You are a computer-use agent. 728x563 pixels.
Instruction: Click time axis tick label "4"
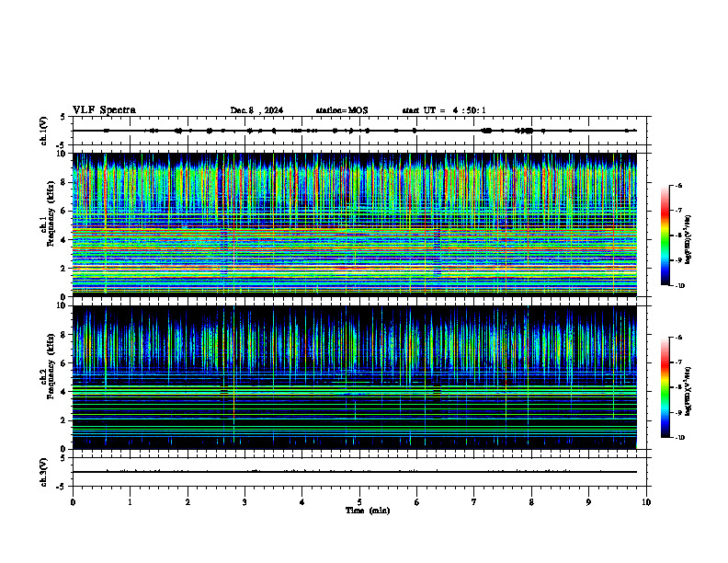(302, 502)
